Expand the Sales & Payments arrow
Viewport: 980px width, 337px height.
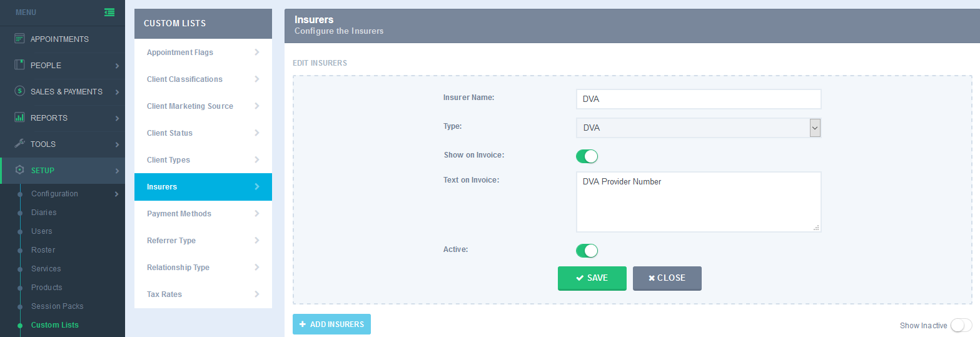coord(117,92)
